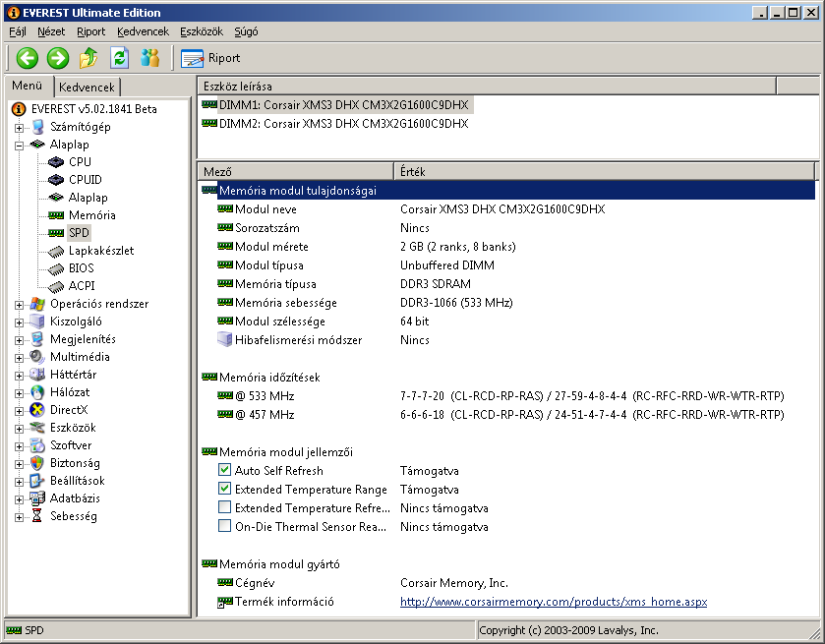Select CPU in the tree
825x644 pixels.
(80, 162)
